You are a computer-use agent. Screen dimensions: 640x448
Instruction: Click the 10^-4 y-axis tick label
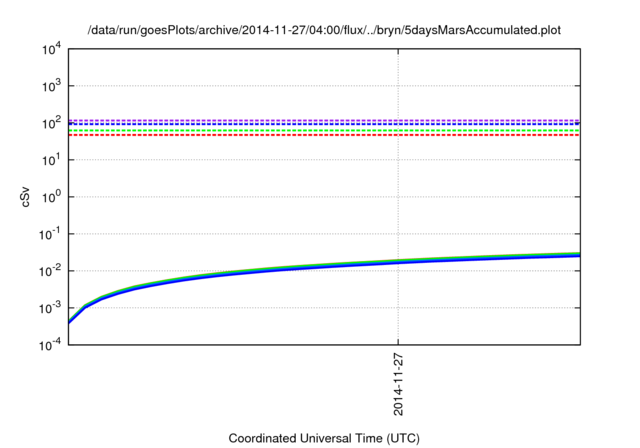pos(50,345)
